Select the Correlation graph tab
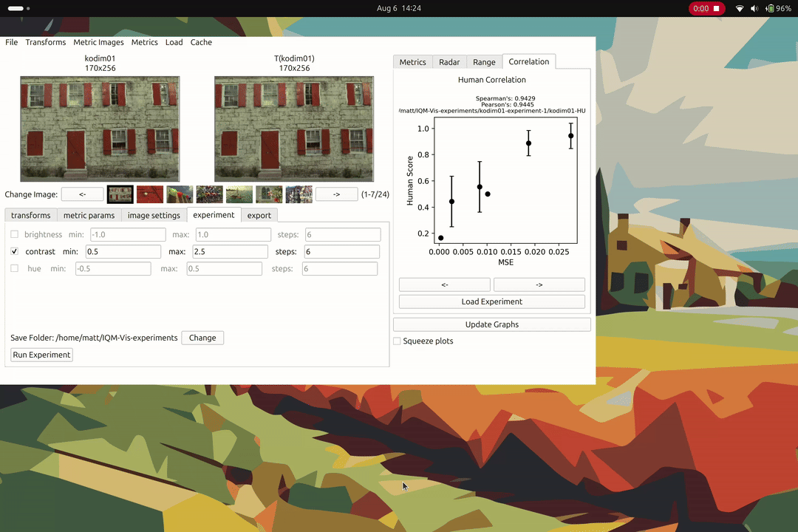798x532 pixels. [529, 61]
